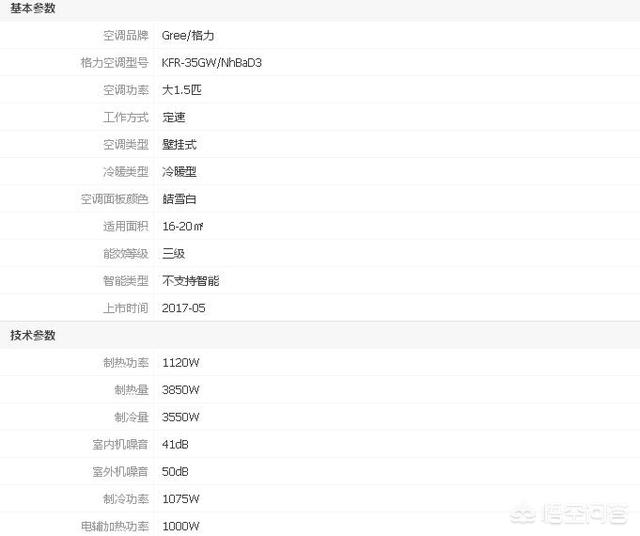Select the 基本参数 section header

click(x=33, y=8)
